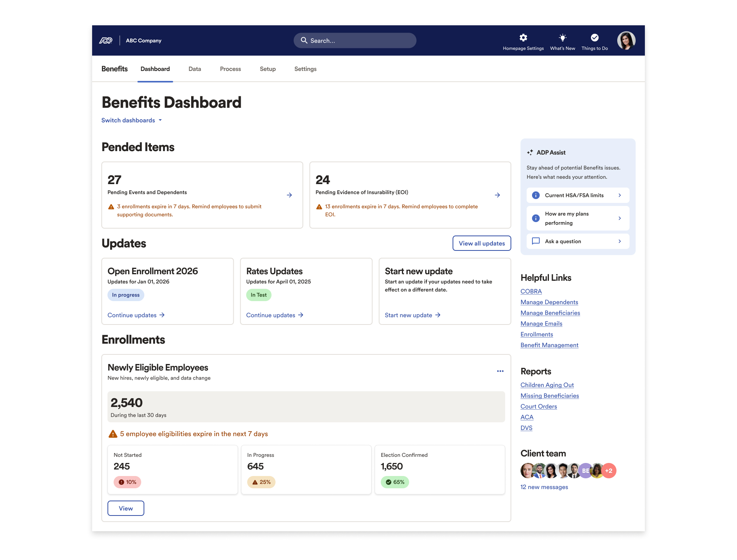This screenshot has width=737, height=560.
Task: Expand the Ask a question option
Action: [619, 241]
